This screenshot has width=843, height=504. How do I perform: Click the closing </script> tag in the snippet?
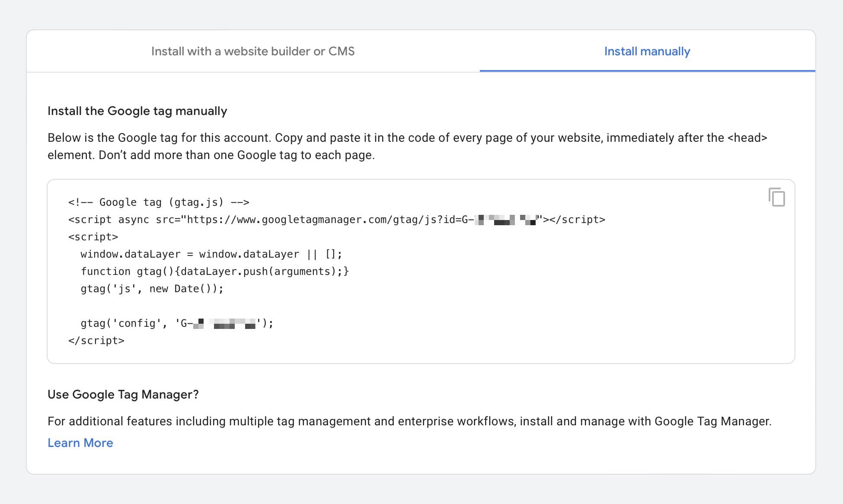point(96,341)
